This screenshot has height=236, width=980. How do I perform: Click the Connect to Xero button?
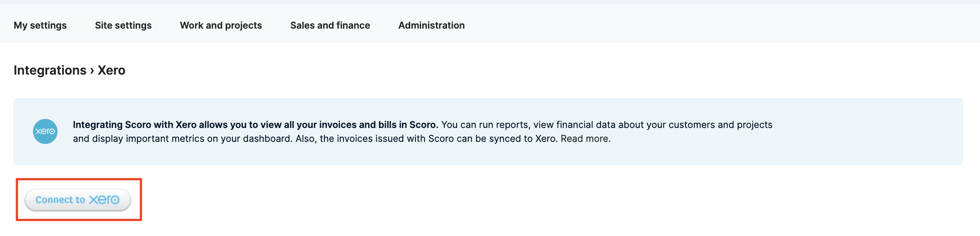tap(78, 200)
